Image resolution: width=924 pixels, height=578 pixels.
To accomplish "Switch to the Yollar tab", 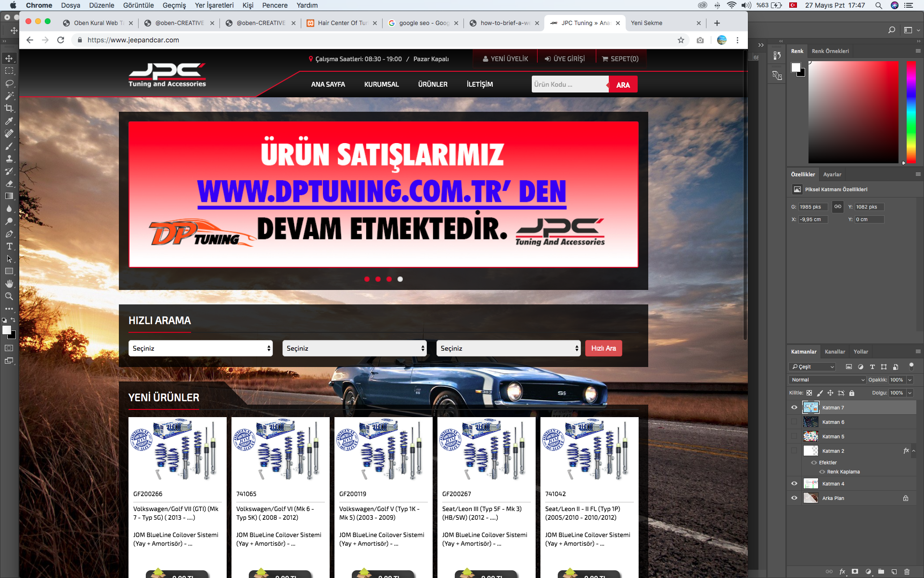I will pyautogui.click(x=860, y=352).
